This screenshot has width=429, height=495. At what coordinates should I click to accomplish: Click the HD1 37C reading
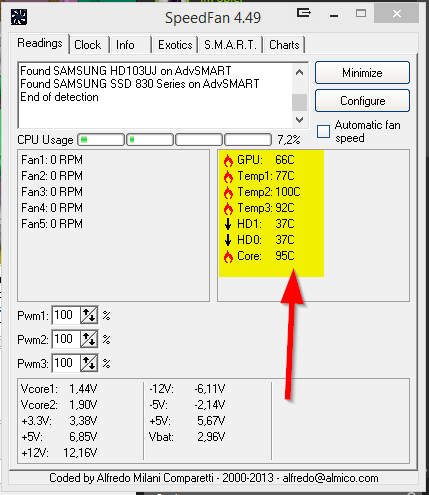click(266, 224)
